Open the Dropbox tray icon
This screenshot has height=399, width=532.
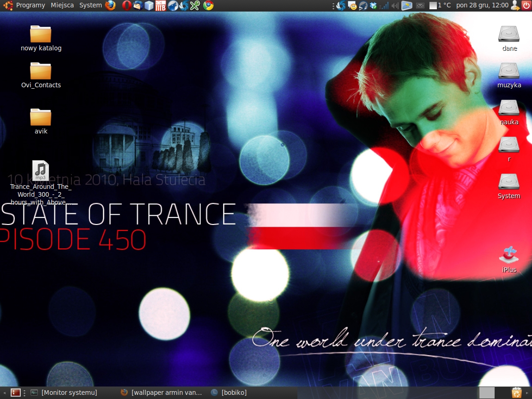[374, 6]
